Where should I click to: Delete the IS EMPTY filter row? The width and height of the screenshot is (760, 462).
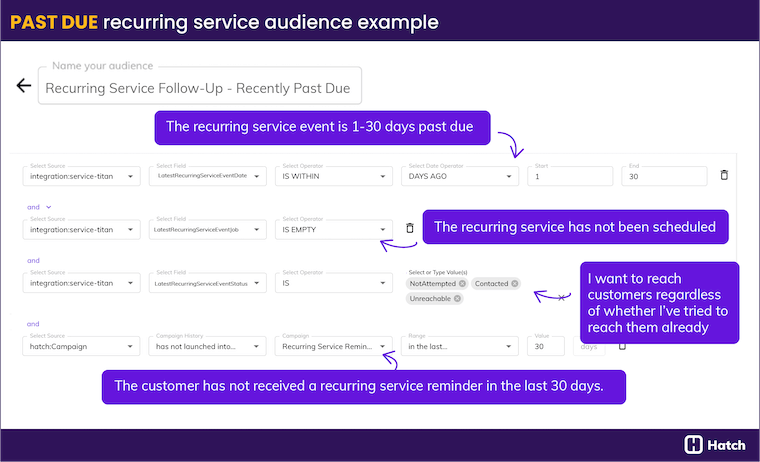tap(409, 229)
